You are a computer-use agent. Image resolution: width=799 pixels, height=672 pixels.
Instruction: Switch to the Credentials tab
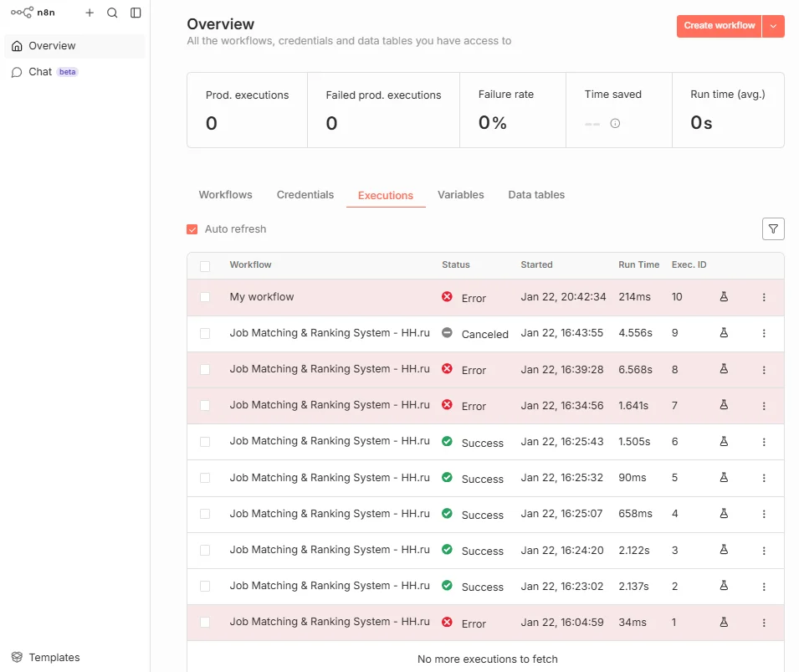[x=305, y=195]
